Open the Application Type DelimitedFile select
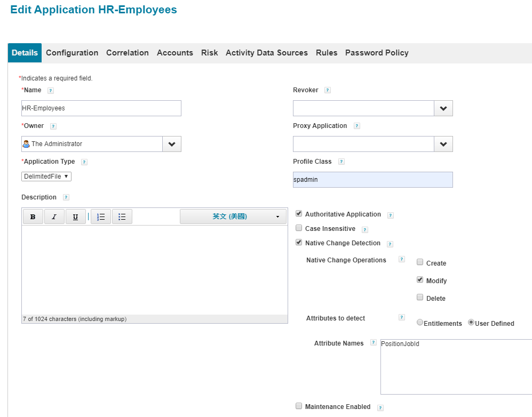This screenshot has height=417, width=532. pos(46,177)
